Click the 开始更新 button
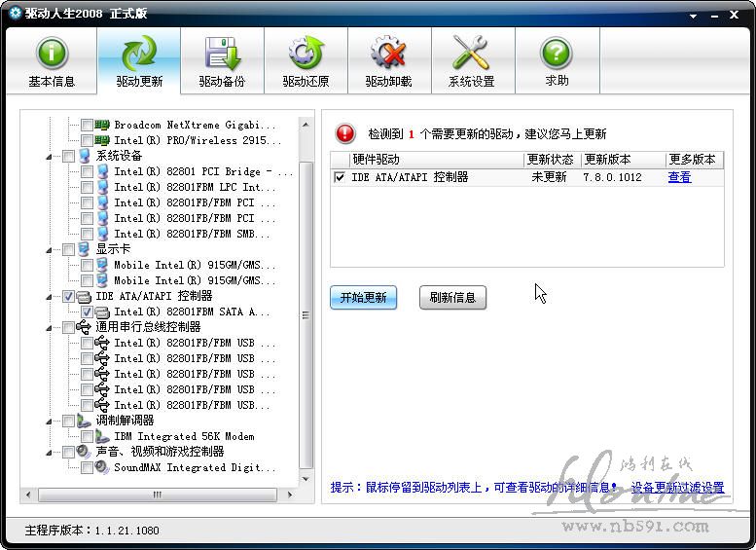756x550 pixels. tap(364, 297)
